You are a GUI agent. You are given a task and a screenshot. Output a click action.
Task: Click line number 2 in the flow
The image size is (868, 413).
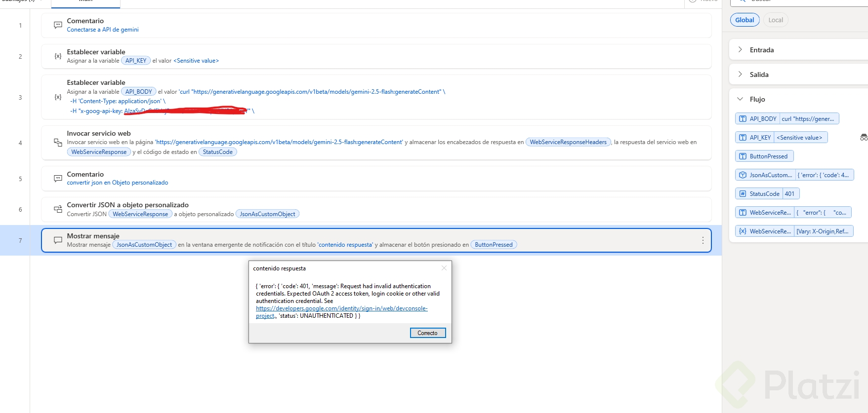(x=20, y=57)
